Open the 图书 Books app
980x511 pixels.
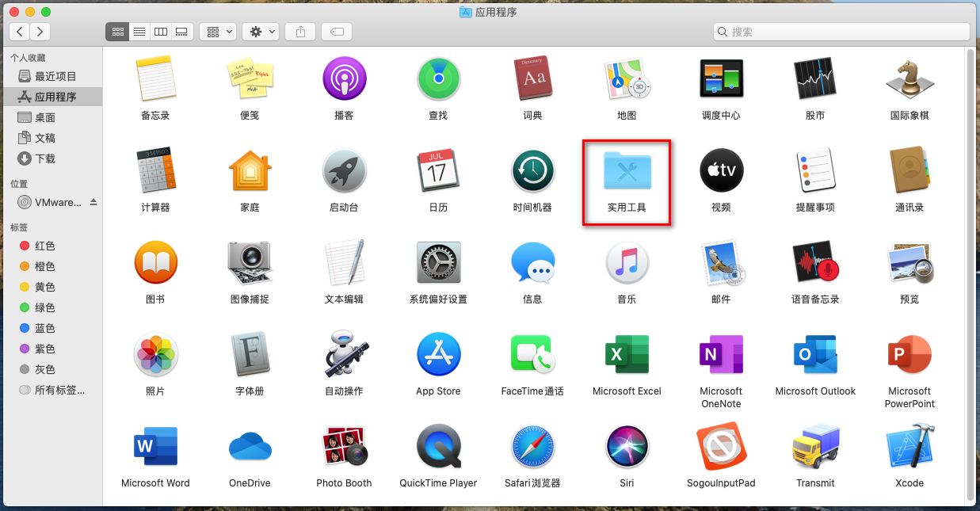155,262
